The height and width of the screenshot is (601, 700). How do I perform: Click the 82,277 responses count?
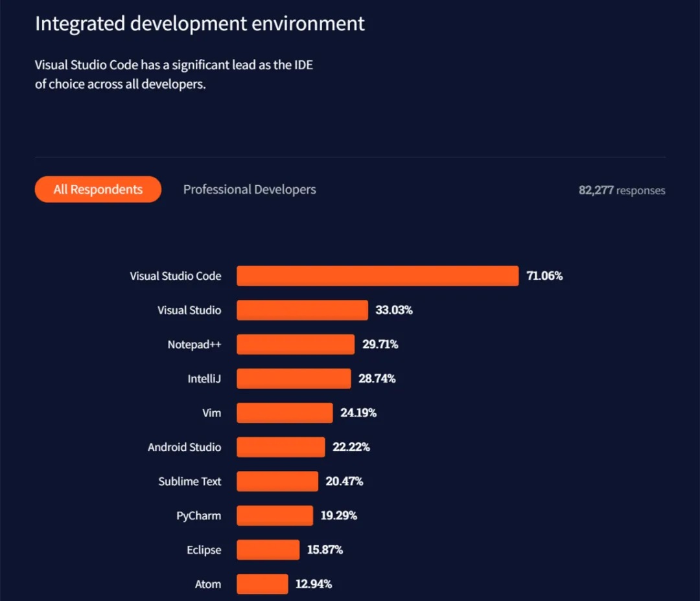(x=622, y=190)
